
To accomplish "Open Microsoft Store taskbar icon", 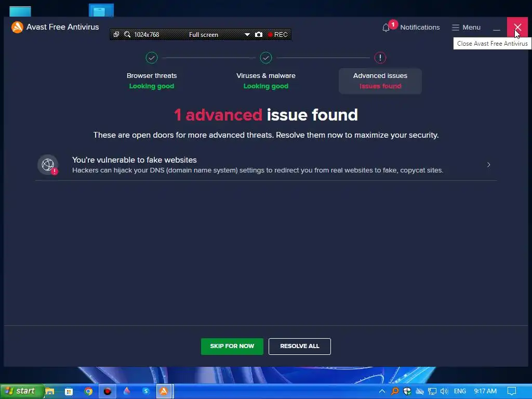I will [x=69, y=392].
